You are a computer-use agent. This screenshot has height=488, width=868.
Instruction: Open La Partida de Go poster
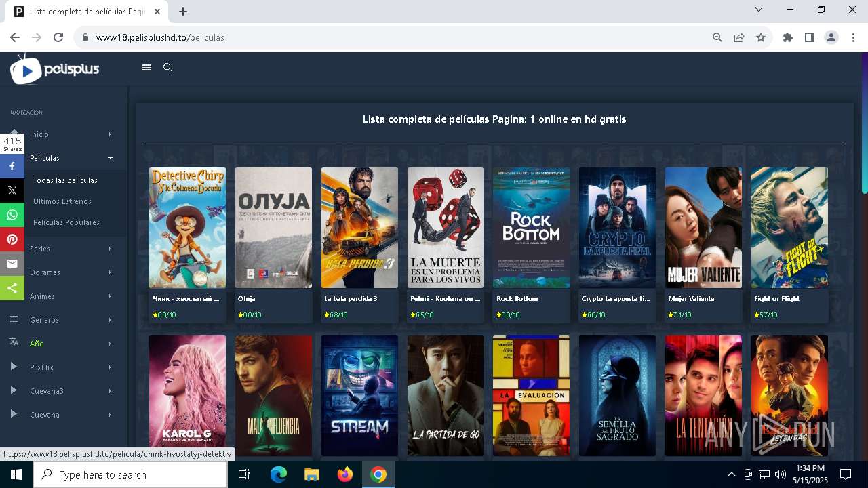(446, 396)
